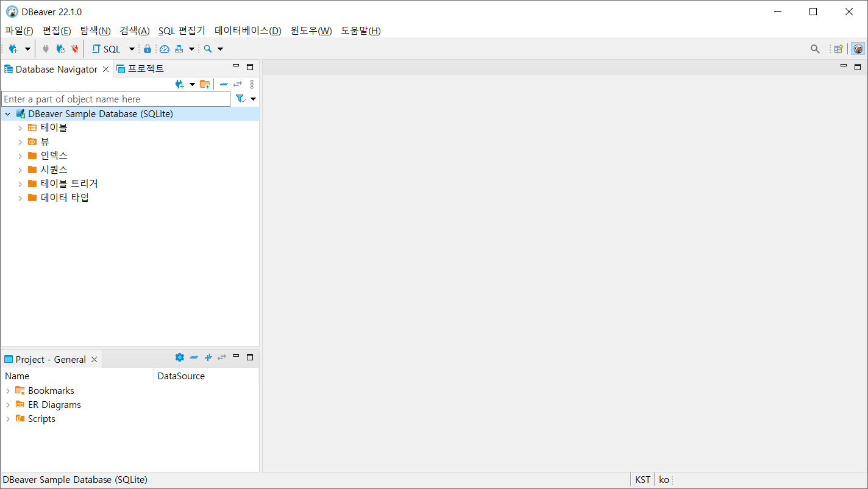Select the 테이블 tree item
Image resolution: width=868 pixels, height=489 pixels.
tap(54, 127)
